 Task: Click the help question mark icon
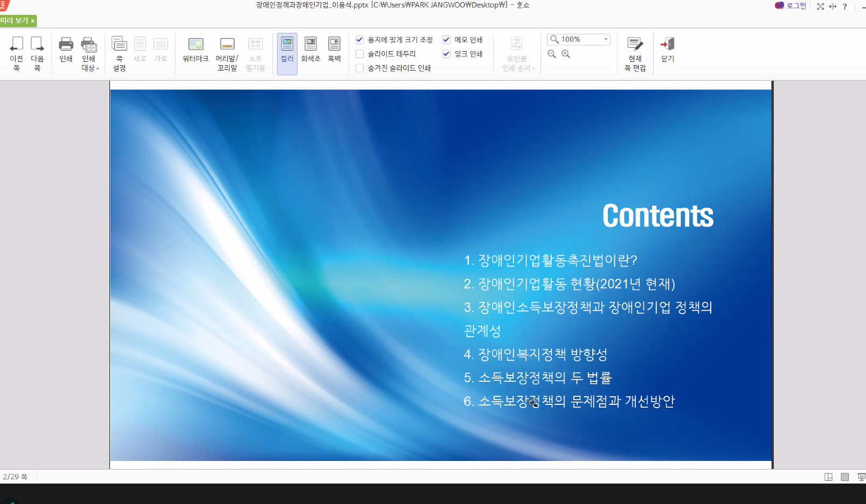845,6
